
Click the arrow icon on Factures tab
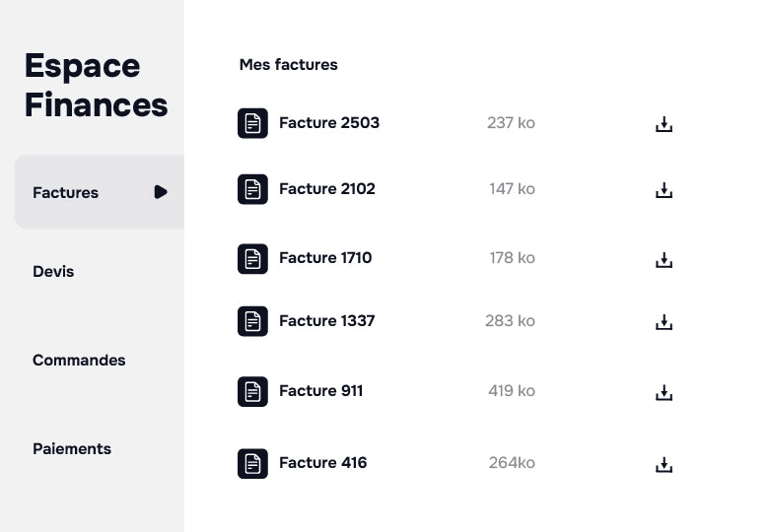point(161,192)
